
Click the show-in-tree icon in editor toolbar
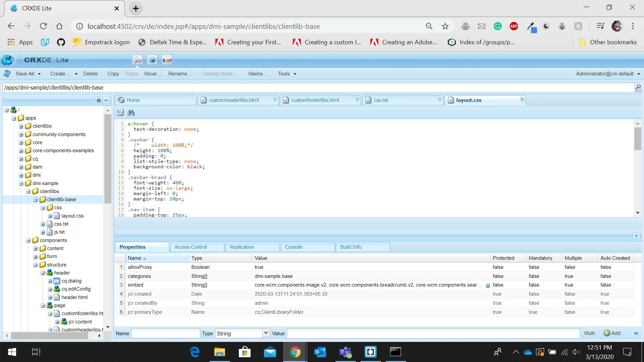pyautogui.click(x=120, y=113)
